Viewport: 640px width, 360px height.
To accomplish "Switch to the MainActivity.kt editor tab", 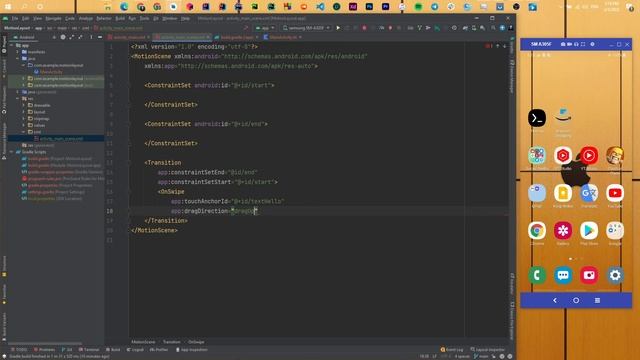I will tap(282, 37).
